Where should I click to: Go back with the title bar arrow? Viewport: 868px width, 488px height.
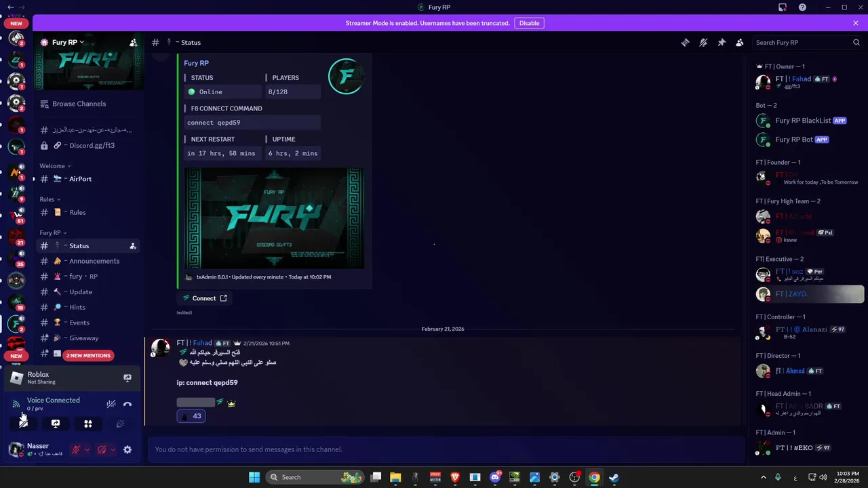10,7
